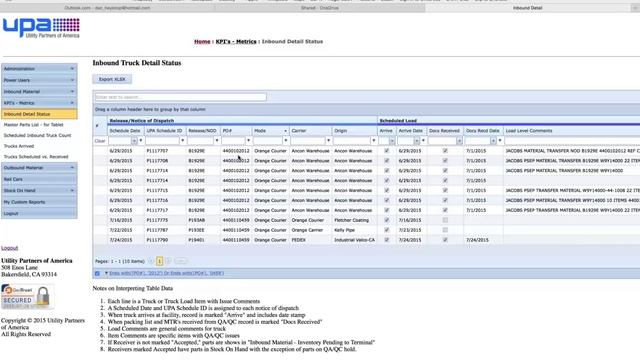Screen dimensions: 640x360
Task: Open My Custom Reports sidebar menu
Action: [39, 202]
